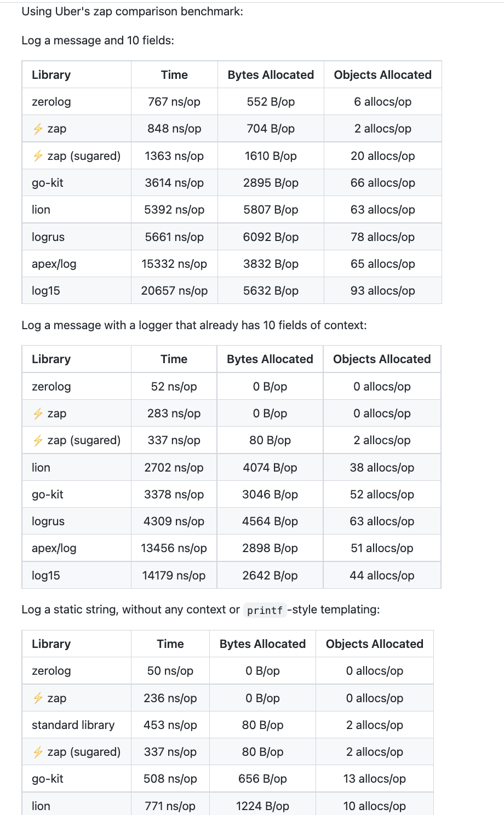The image size is (504, 815).
Task: Click the lightning bolt icon in the 848 ns/op zap row
Action: [38, 129]
